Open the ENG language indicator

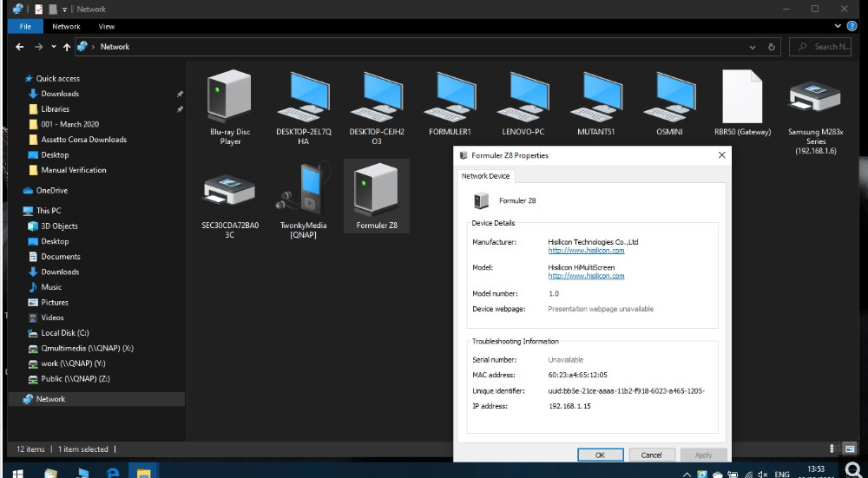pyautogui.click(x=782, y=475)
